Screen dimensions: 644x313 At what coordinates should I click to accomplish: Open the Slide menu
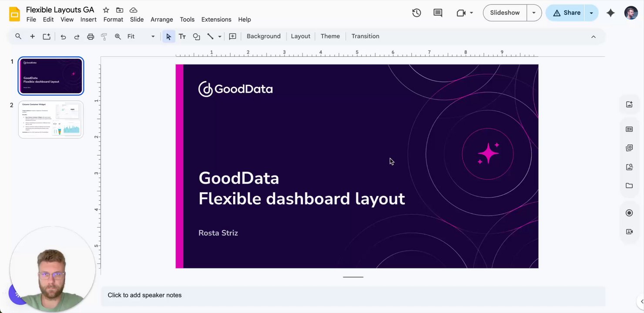137,20
